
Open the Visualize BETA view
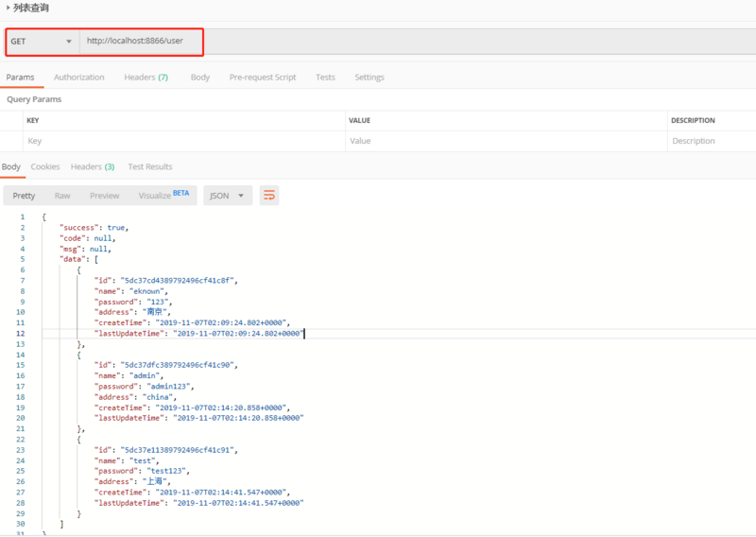163,196
